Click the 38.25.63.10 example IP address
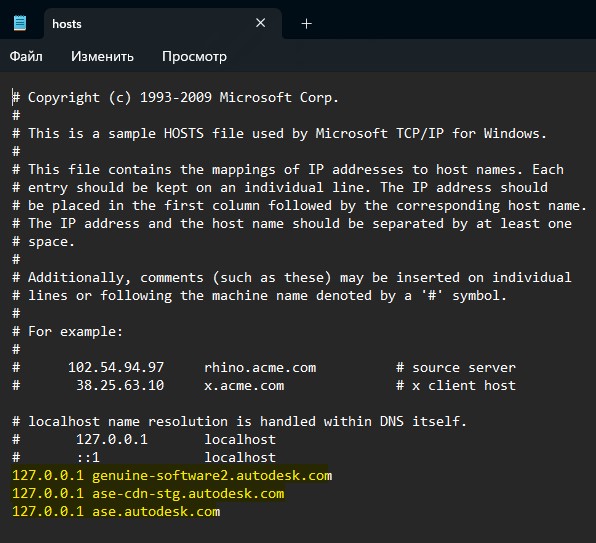Screen dimensions: 596x543 coord(120,385)
